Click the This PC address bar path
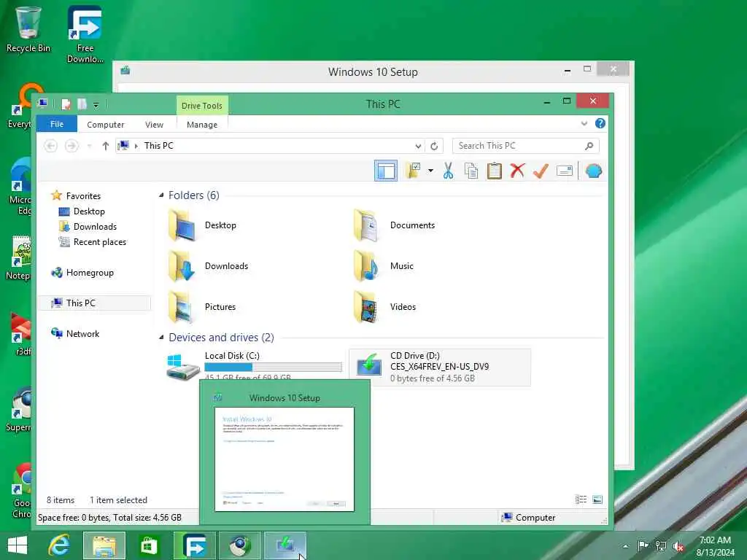 click(x=158, y=146)
